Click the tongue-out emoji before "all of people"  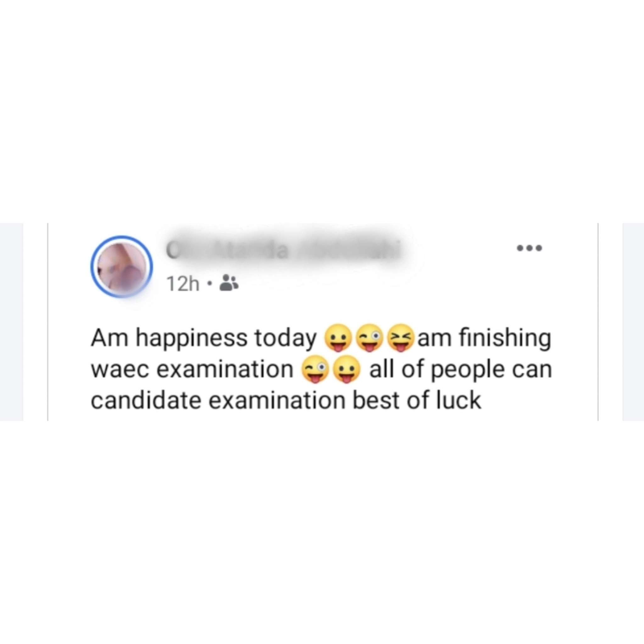point(346,369)
